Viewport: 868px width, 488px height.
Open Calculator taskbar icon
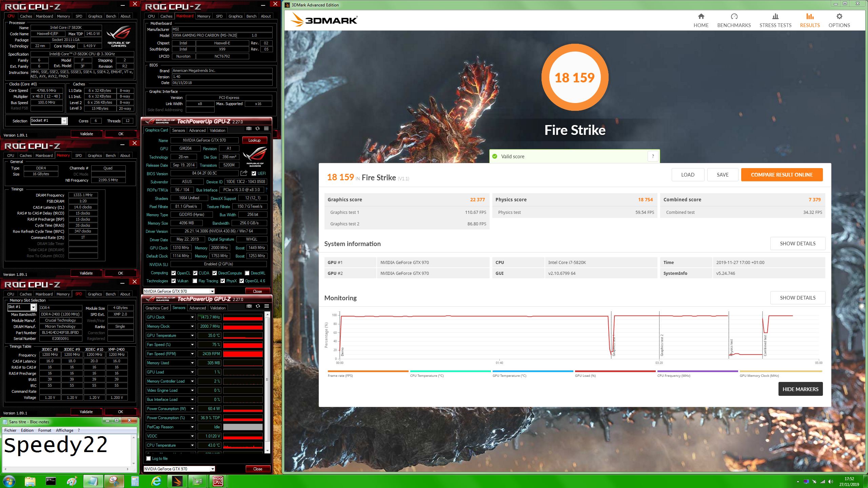135,481
